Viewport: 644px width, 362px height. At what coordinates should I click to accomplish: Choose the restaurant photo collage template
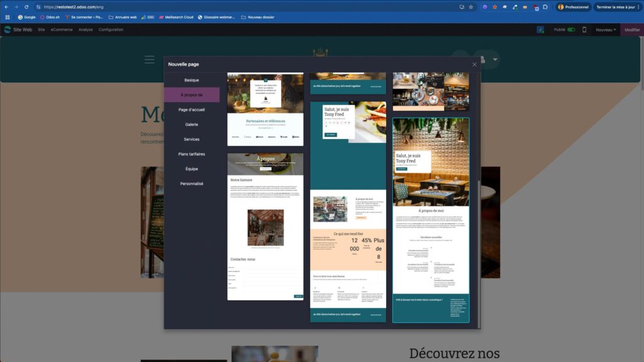[x=431, y=92]
